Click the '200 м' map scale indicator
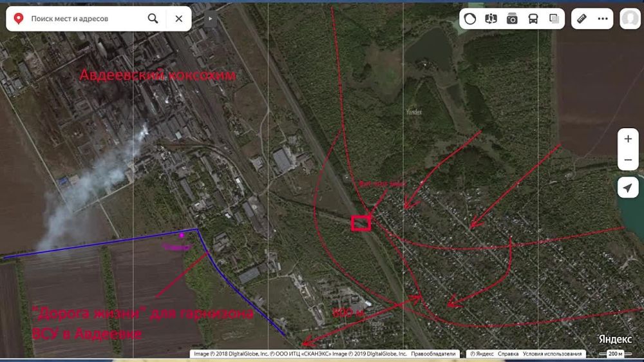Screen dimensions: 644x362 [615, 354]
